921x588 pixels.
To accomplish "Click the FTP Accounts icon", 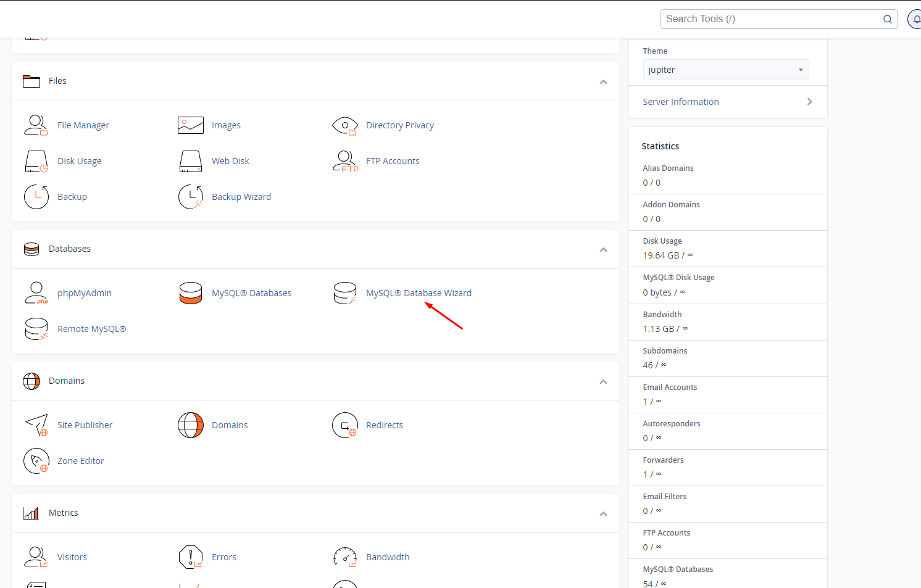I will point(344,161).
